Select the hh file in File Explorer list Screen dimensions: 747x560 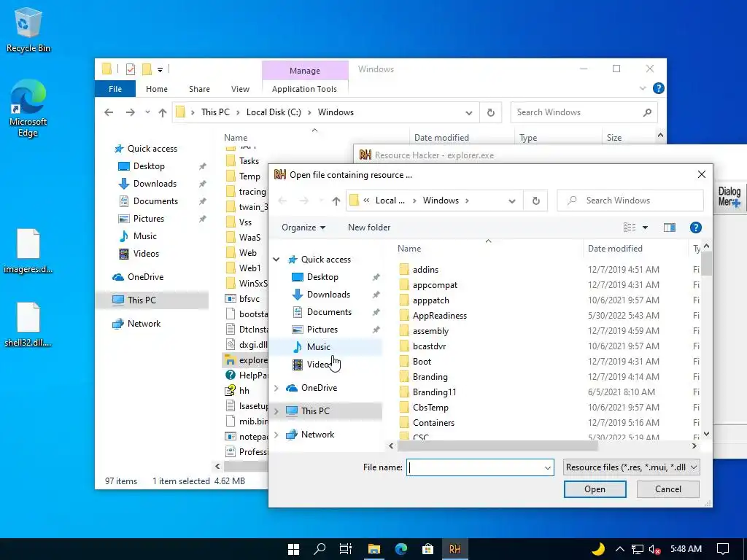(244, 391)
